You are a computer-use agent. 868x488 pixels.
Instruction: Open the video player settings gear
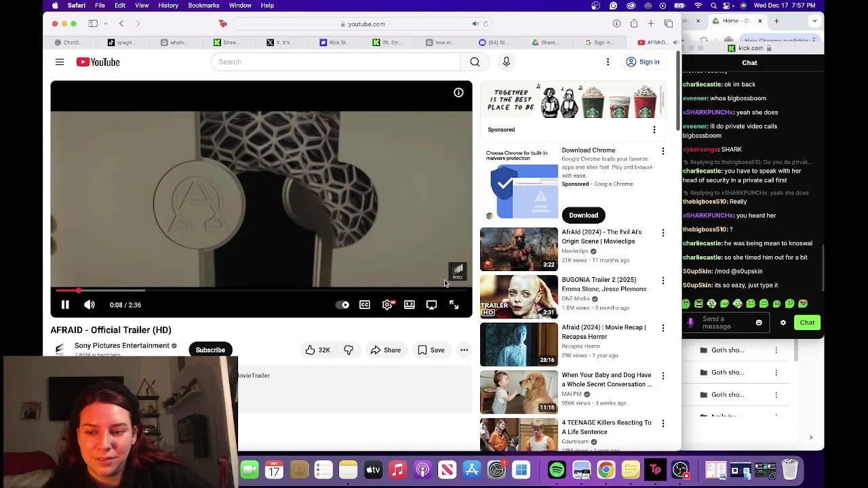click(x=387, y=305)
